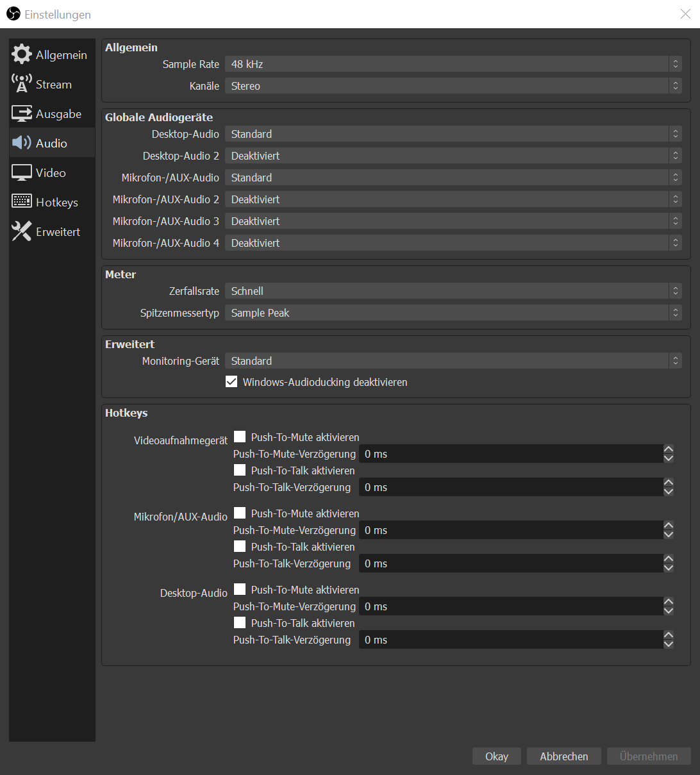700x775 pixels.
Task: Open the Sample Rate dropdown
Action: point(453,64)
